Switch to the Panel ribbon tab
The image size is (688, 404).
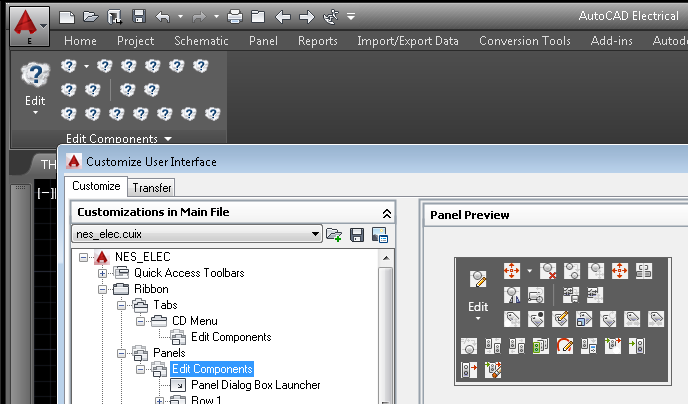tap(263, 41)
